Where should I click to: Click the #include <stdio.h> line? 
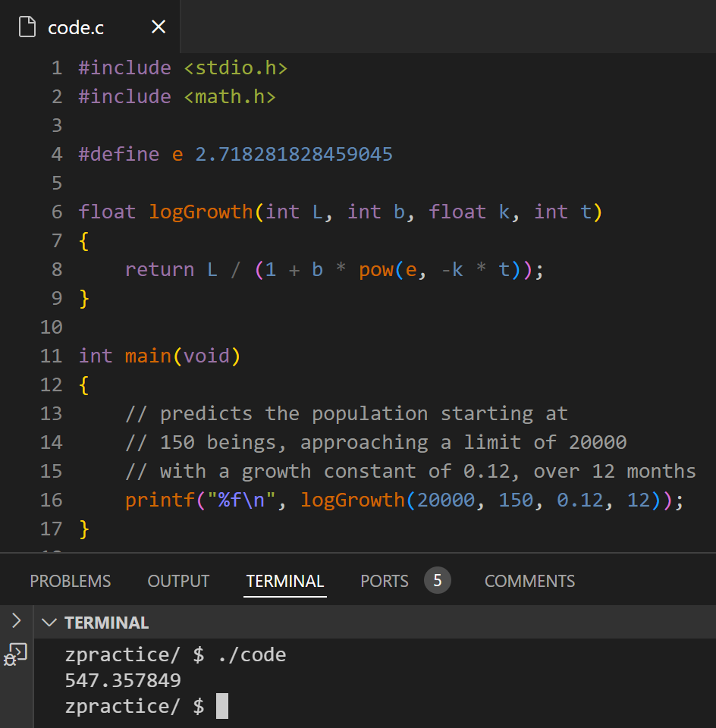pos(183,68)
